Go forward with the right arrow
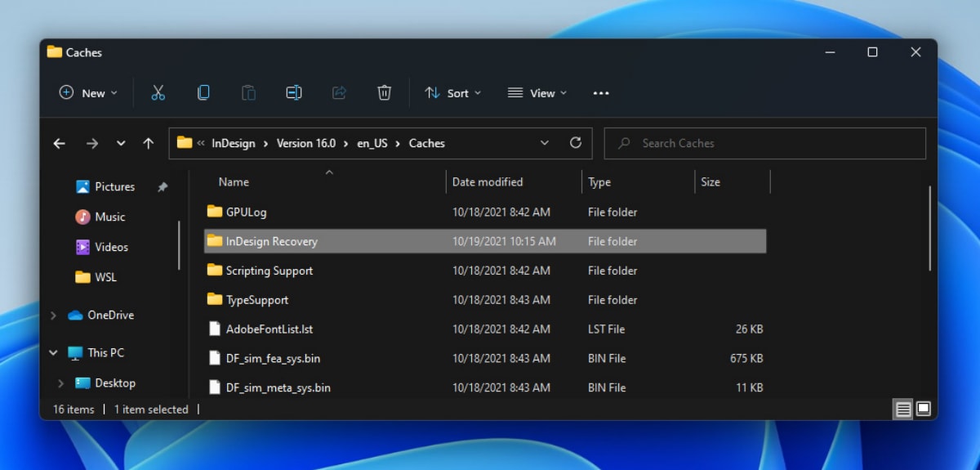The width and height of the screenshot is (980, 470). pos(91,143)
